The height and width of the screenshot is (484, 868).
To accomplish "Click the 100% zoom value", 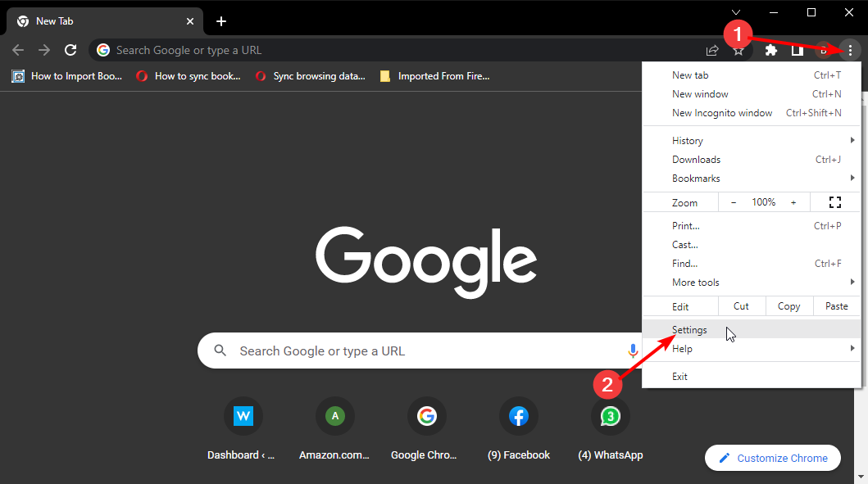I will click(763, 202).
